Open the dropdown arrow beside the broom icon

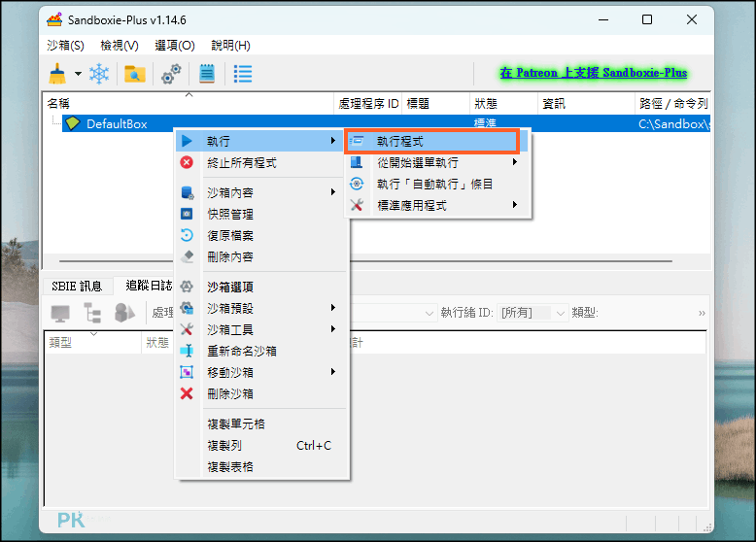click(x=78, y=74)
